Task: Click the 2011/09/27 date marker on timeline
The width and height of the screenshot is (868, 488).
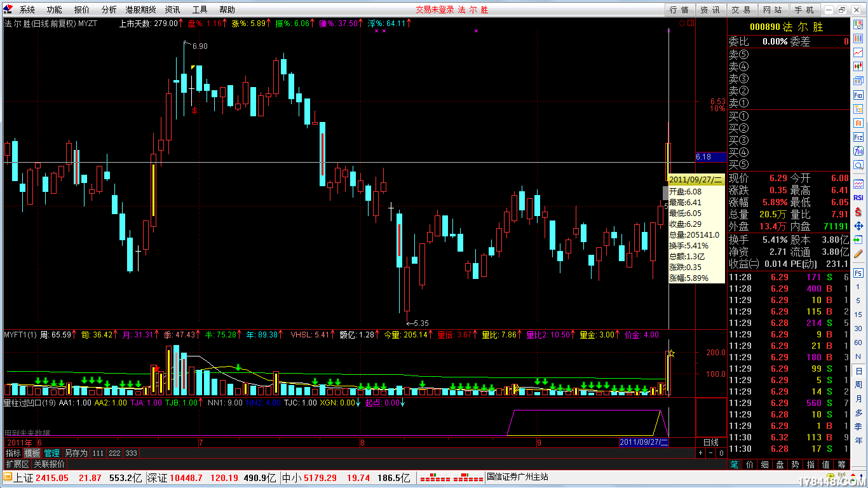Action: coord(644,442)
